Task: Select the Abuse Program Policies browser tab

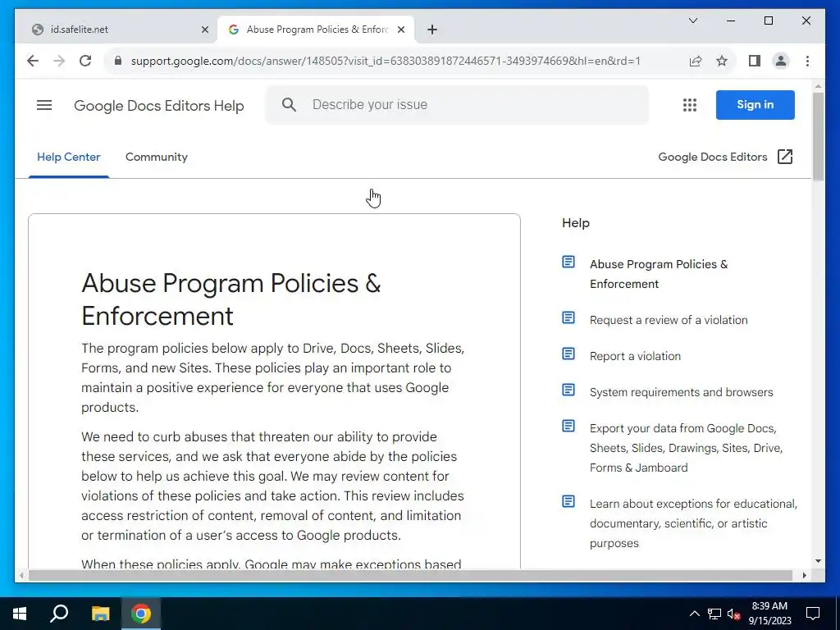Action: click(316, 30)
